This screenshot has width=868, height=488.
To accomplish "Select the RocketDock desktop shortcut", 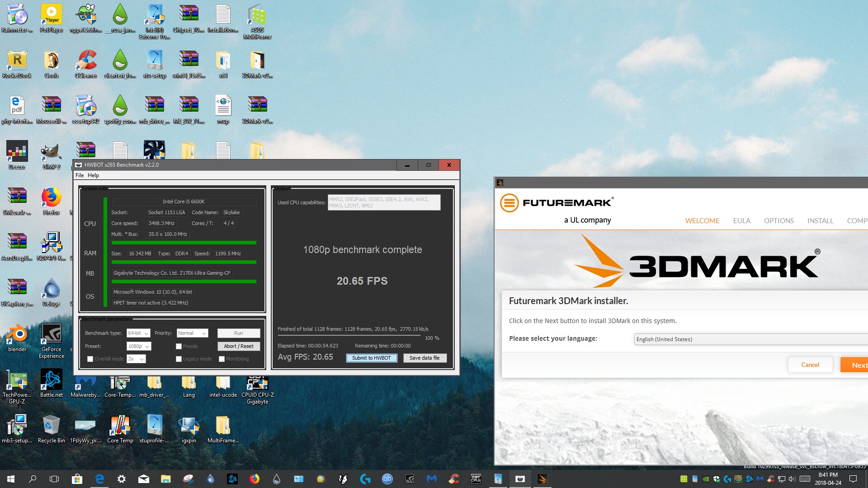I will click(17, 64).
